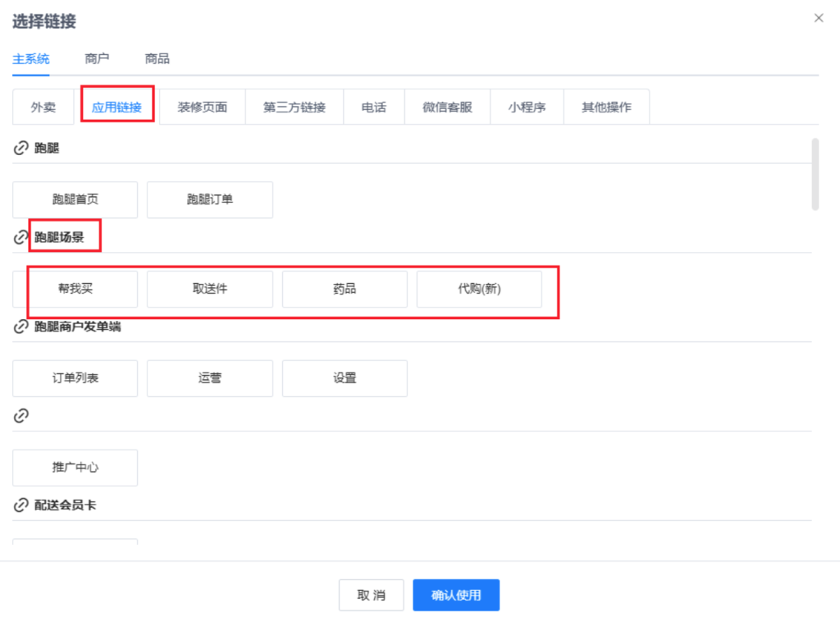Choose the 第三方链接 category tab
The height and width of the screenshot is (617, 840).
[x=294, y=107]
